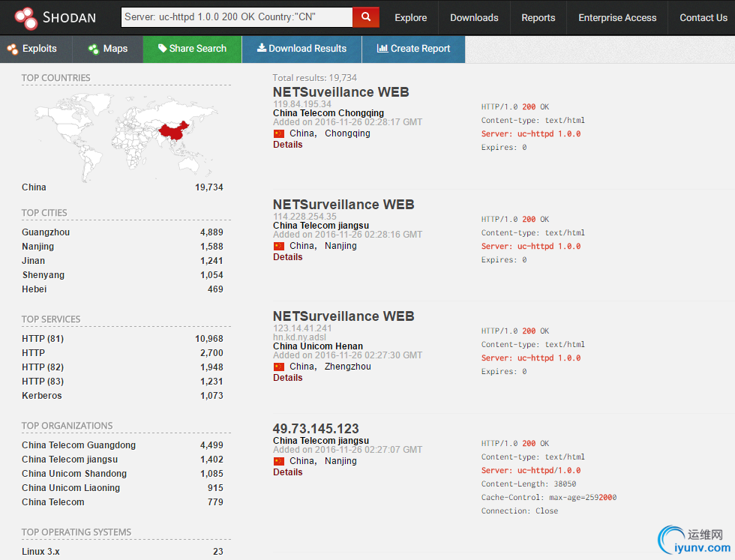Filter by Kerberos service
Image resolution: width=735 pixels, height=560 pixels.
42,396
